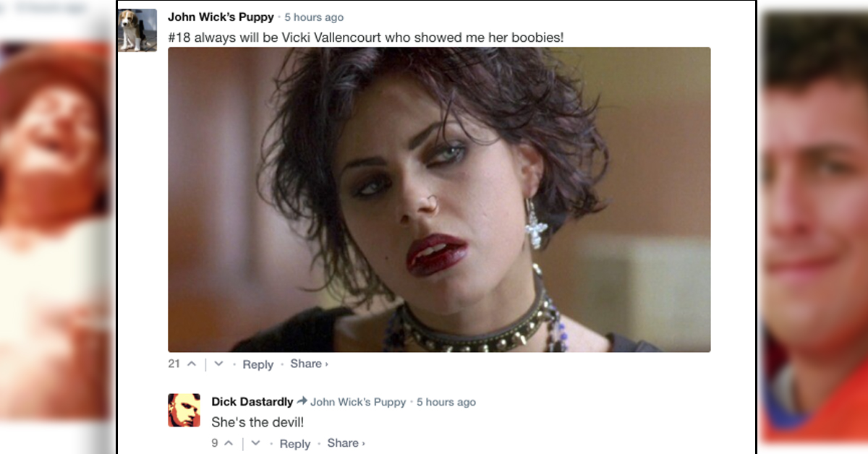Click the 9 vote count on the reply
Screen dimensions: 868x454
[x=215, y=442]
